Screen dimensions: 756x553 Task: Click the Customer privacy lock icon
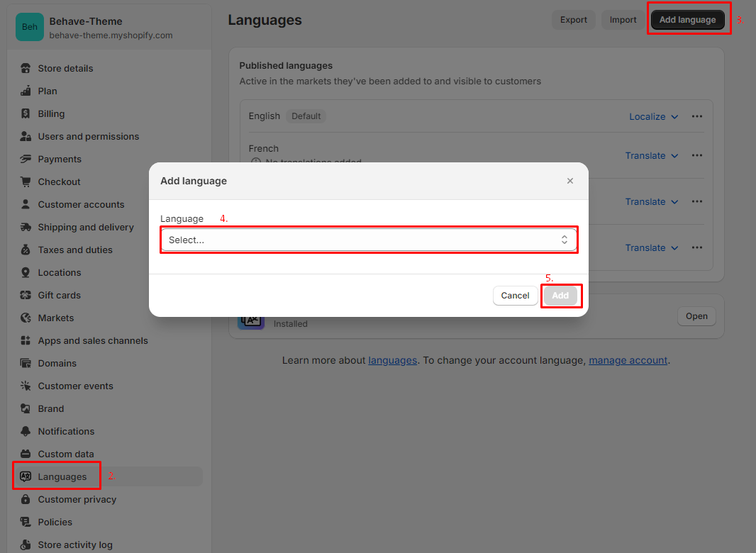click(26, 499)
